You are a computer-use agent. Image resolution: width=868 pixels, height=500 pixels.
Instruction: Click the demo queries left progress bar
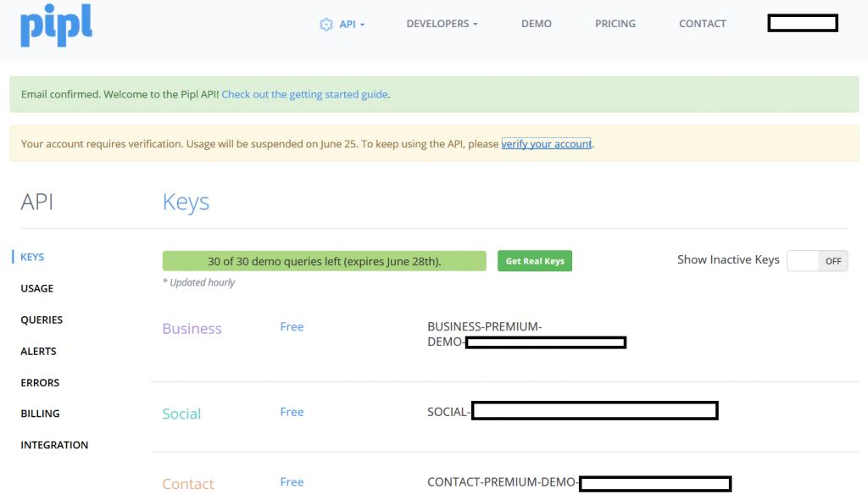(325, 261)
